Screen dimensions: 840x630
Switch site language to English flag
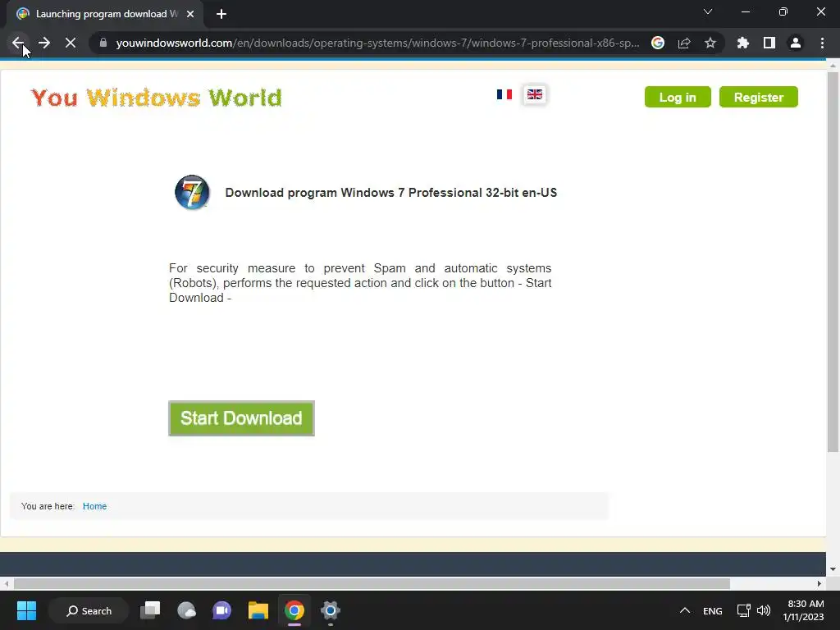pyautogui.click(x=535, y=95)
